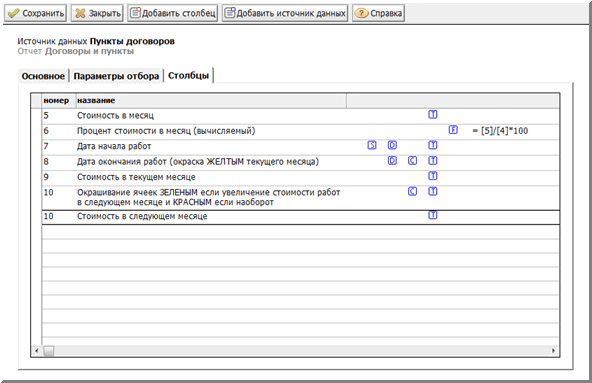Click the formula '= [5]/[4]*100'
The width and height of the screenshot is (592, 383).
500,131
